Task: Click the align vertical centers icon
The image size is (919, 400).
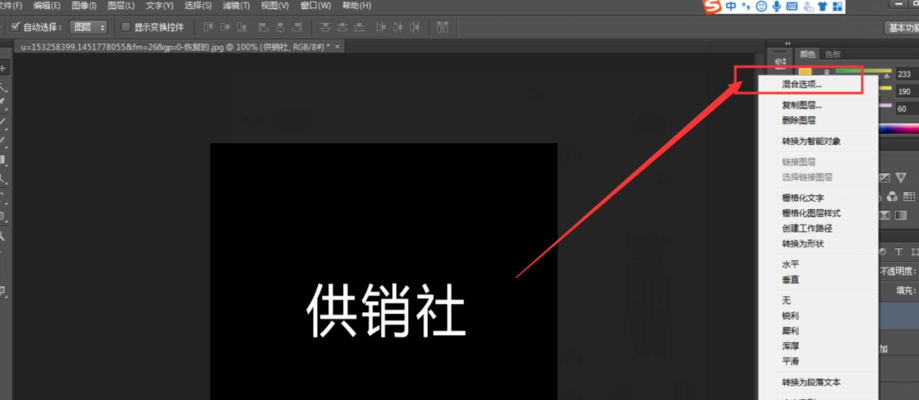Action: click(x=225, y=27)
